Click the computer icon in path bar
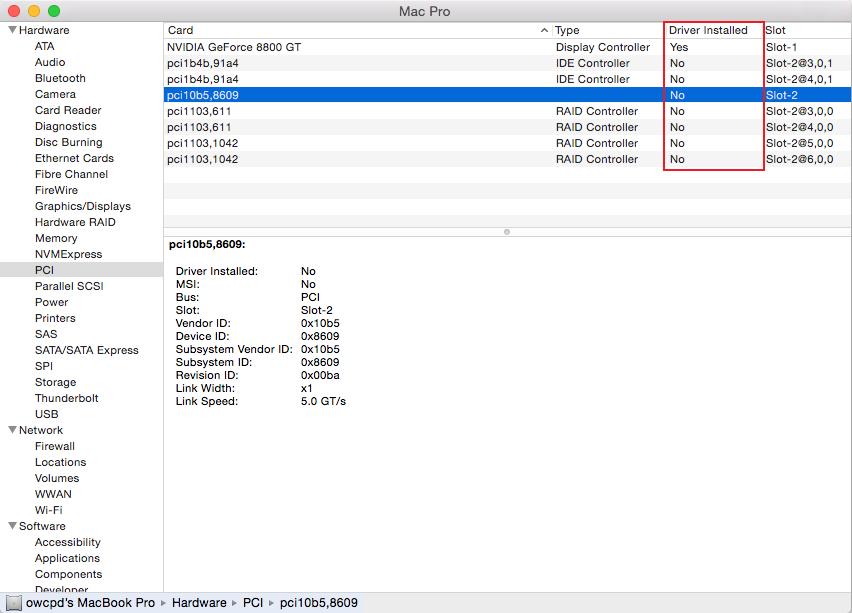852x613 pixels. [14, 603]
